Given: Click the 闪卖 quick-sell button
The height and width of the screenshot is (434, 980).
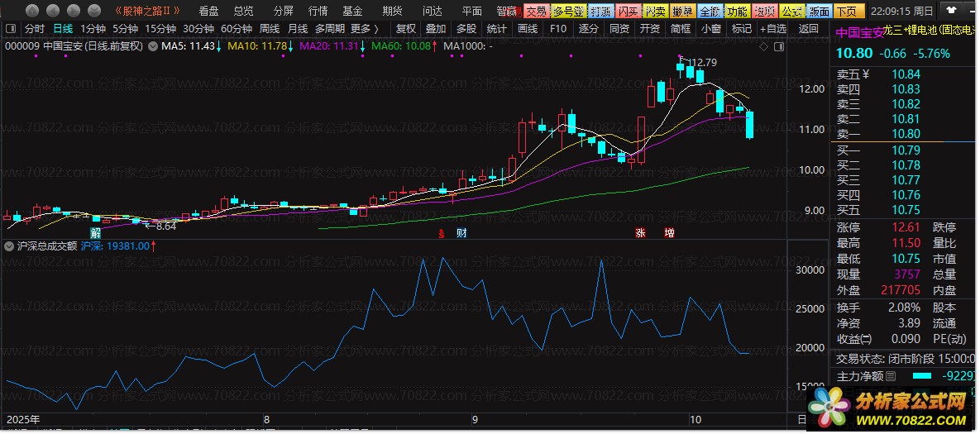Looking at the screenshot, I should pyautogui.click(x=655, y=12).
